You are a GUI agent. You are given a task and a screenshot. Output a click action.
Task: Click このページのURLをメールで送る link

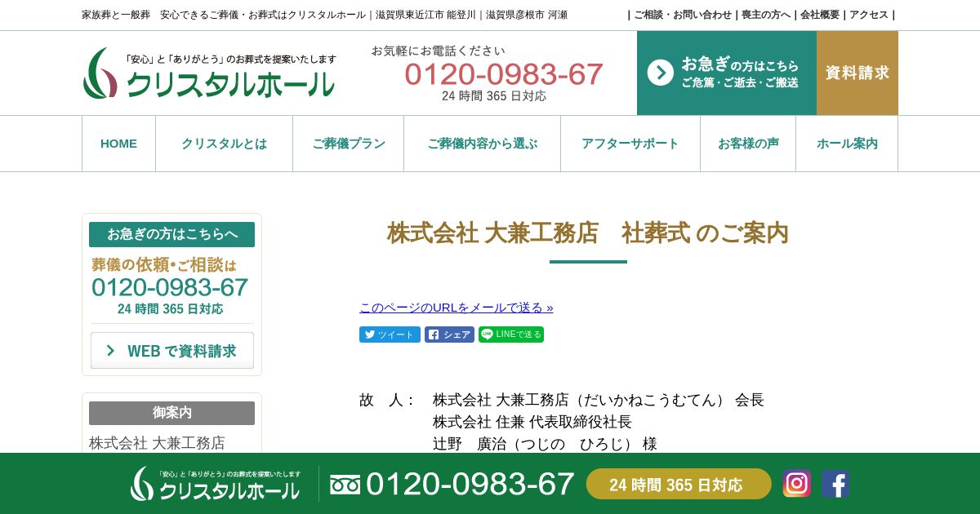click(457, 308)
